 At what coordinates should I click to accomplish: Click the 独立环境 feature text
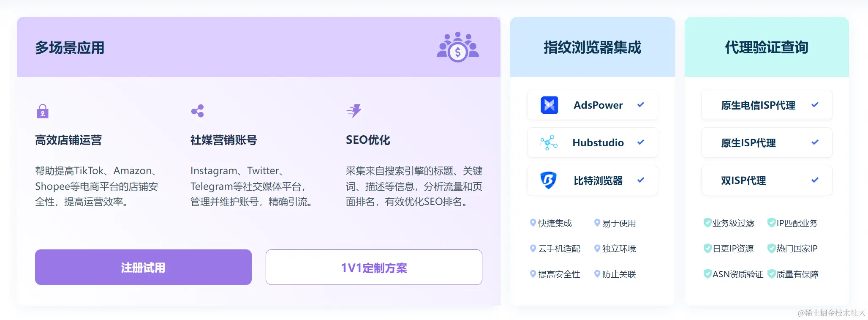coord(619,249)
